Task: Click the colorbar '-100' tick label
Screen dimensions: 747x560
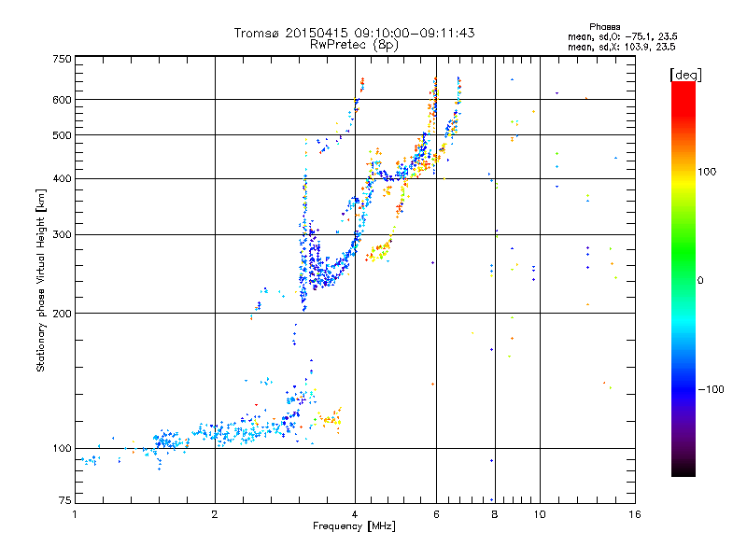Action: [711, 389]
